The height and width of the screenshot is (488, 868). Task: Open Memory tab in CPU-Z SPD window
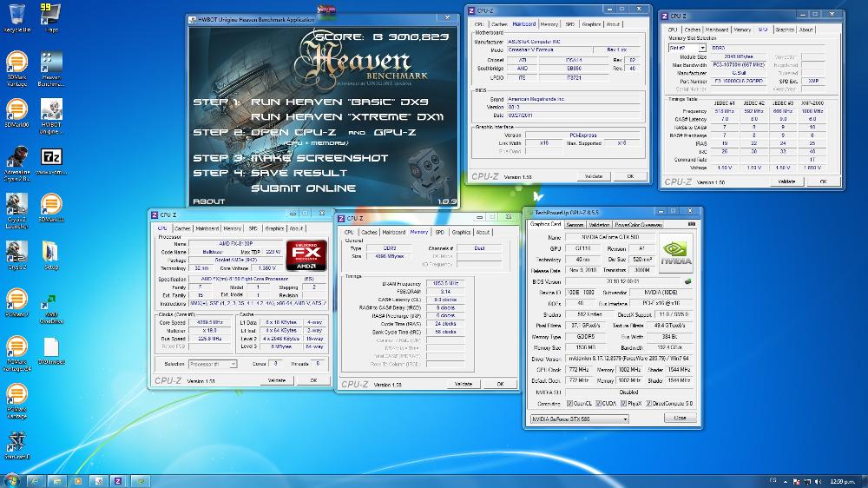tap(742, 30)
